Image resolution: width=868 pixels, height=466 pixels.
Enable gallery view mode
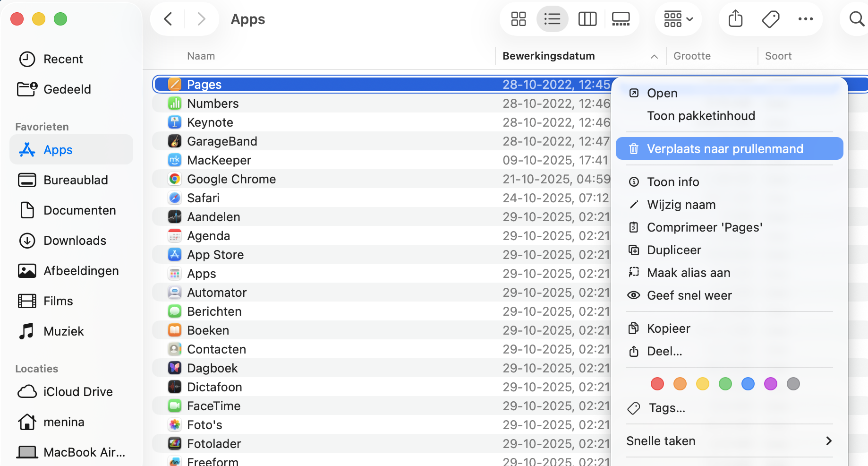(x=620, y=19)
